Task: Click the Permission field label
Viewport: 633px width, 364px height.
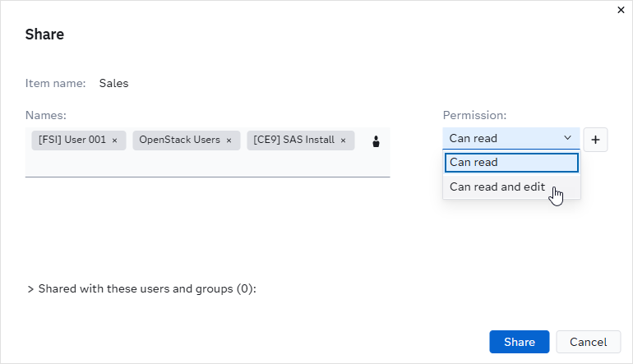Action: [474, 115]
